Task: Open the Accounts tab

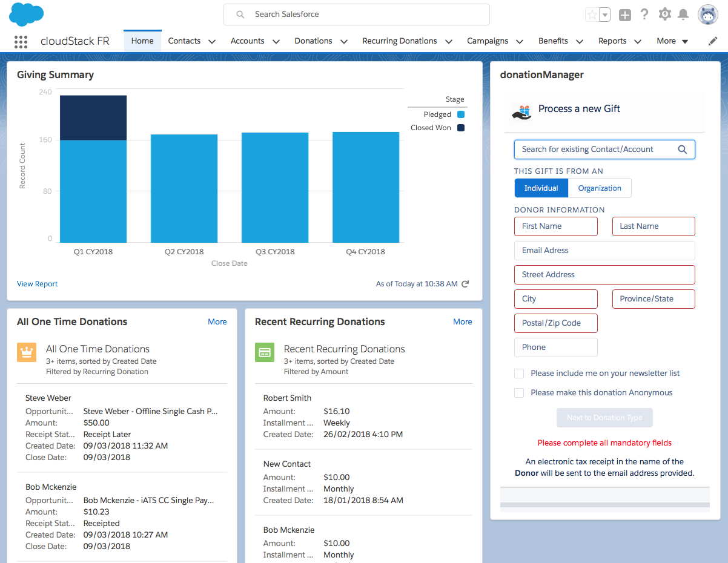Action: pos(247,41)
